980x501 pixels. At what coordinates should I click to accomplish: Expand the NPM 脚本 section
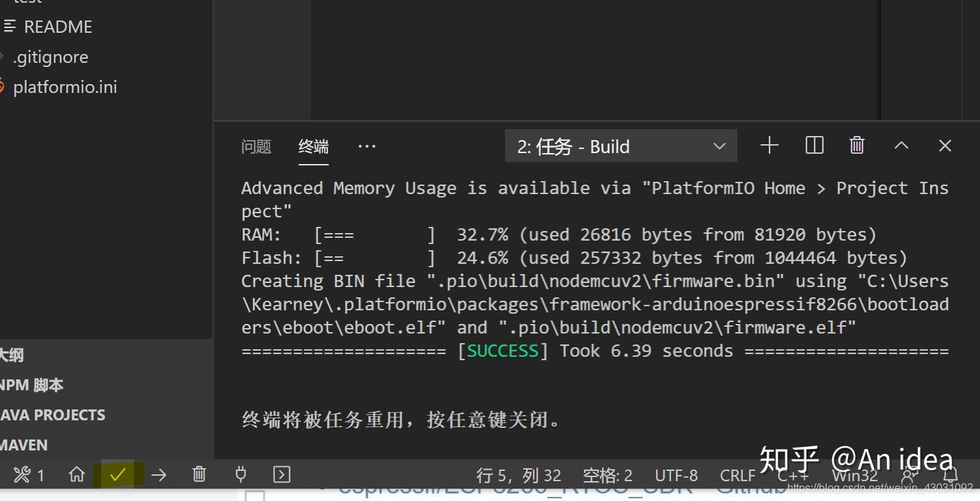pyautogui.click(x=31, y=384)
